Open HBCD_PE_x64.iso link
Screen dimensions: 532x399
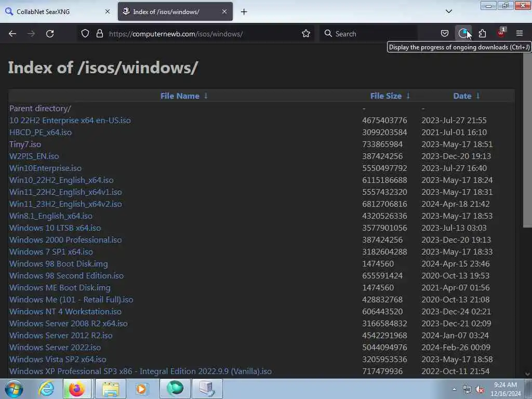pyautogui.click(x=41, y=132)
